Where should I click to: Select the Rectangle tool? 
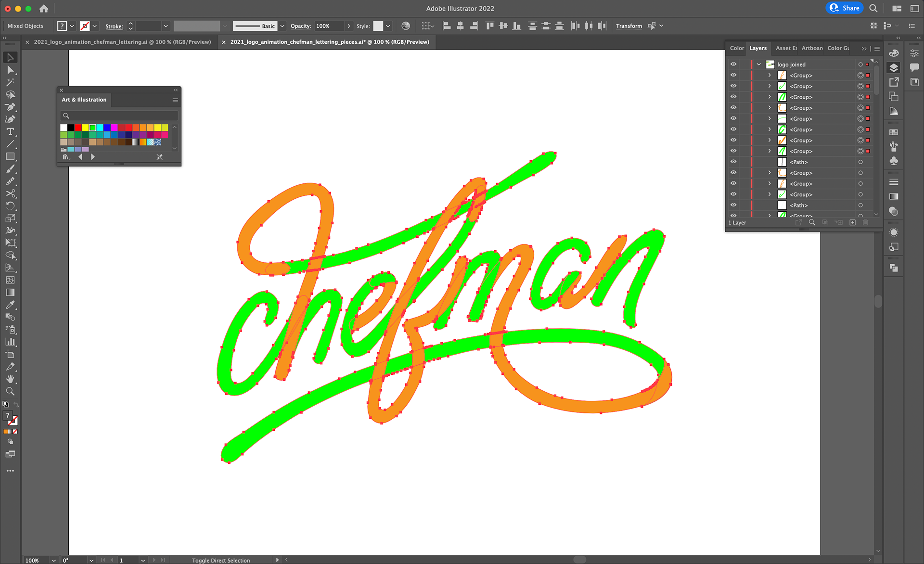[10, 156]
